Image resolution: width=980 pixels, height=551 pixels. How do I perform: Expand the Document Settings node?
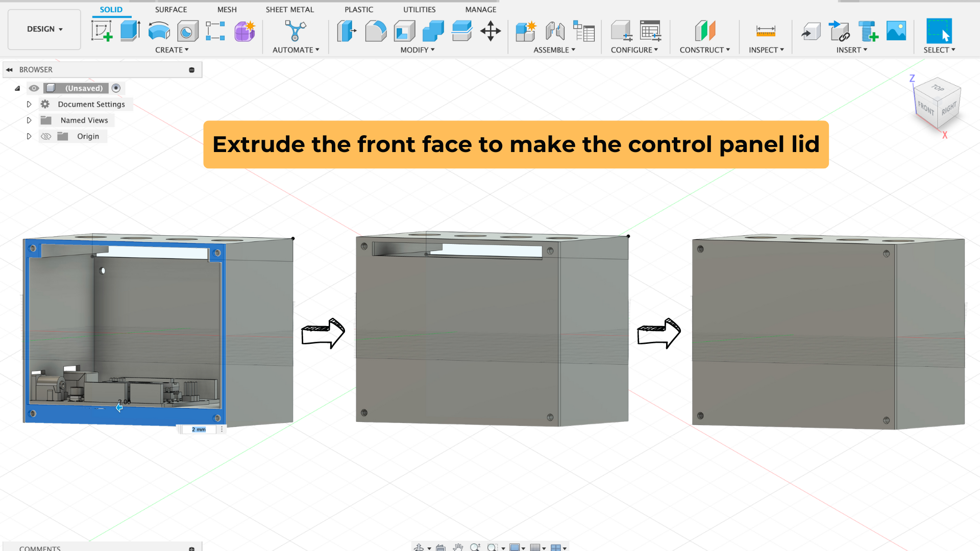click(x=29, y=104)
